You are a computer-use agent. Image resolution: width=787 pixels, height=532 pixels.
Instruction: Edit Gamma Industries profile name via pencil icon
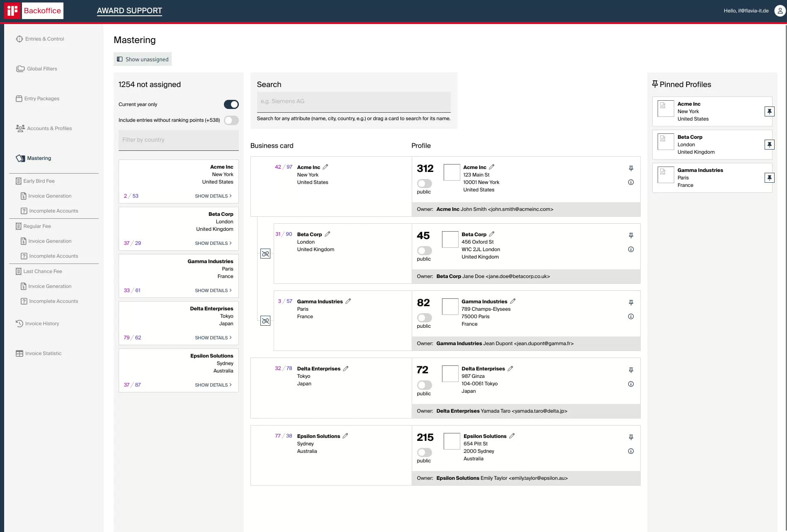pos(513,301)
